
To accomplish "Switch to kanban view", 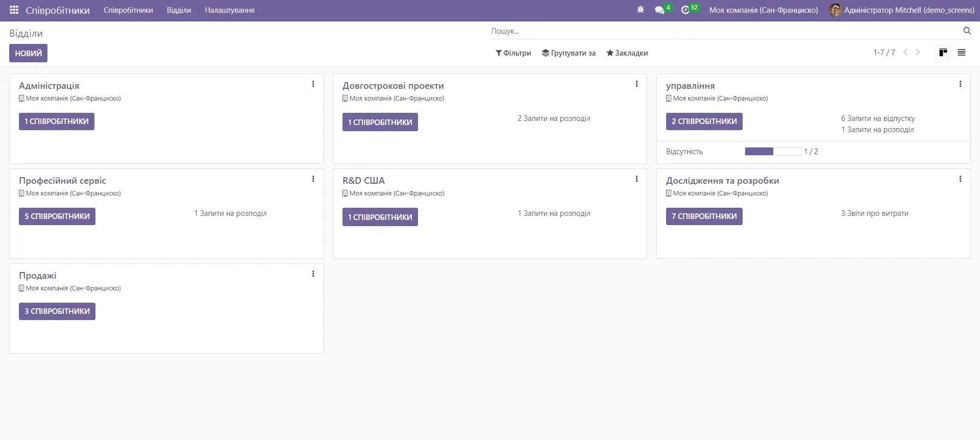I will point(943,53).
